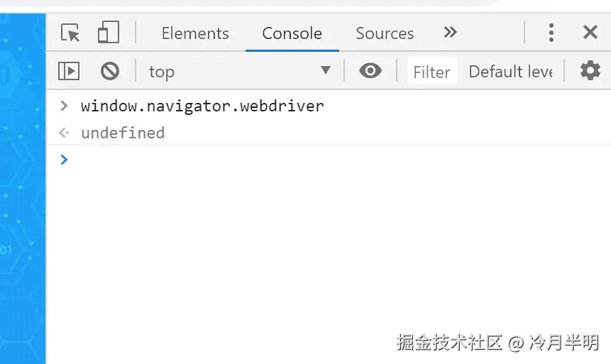Toggle the device toolbar icon

[x=109, y=33]
